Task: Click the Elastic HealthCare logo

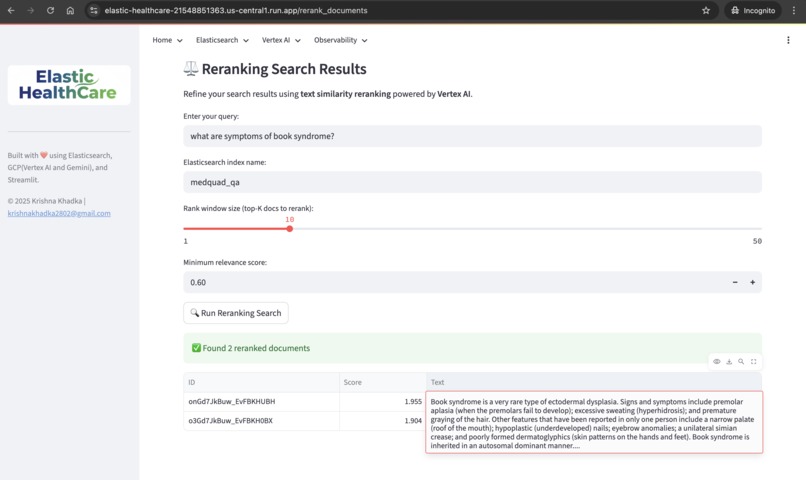Action: click(x=69, y=85)
